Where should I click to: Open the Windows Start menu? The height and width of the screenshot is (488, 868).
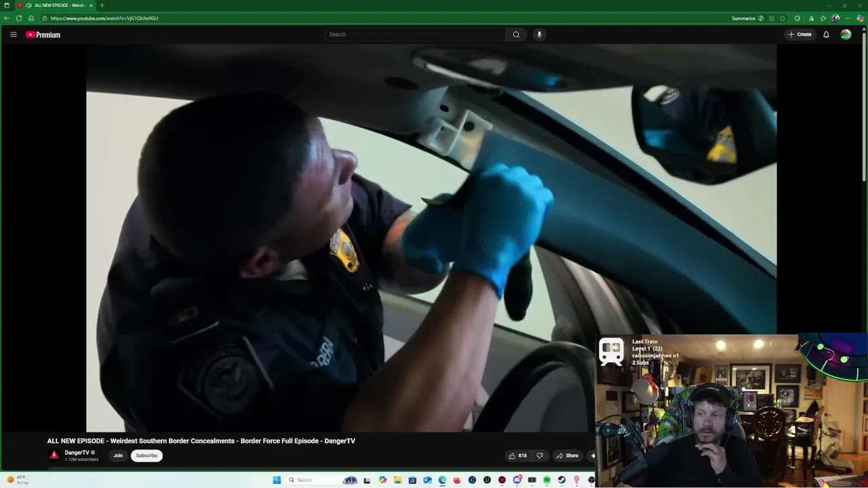277,480
